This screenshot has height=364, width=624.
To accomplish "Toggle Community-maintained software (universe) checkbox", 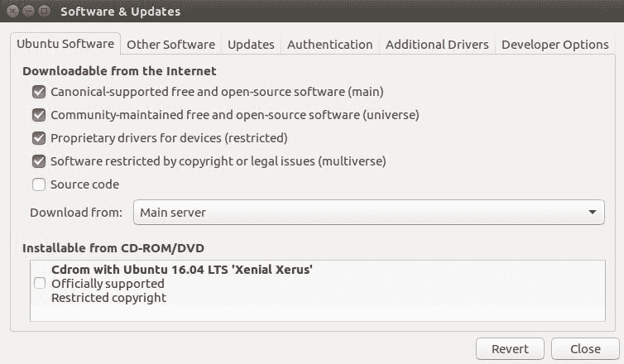I will [x=39, y=115].
